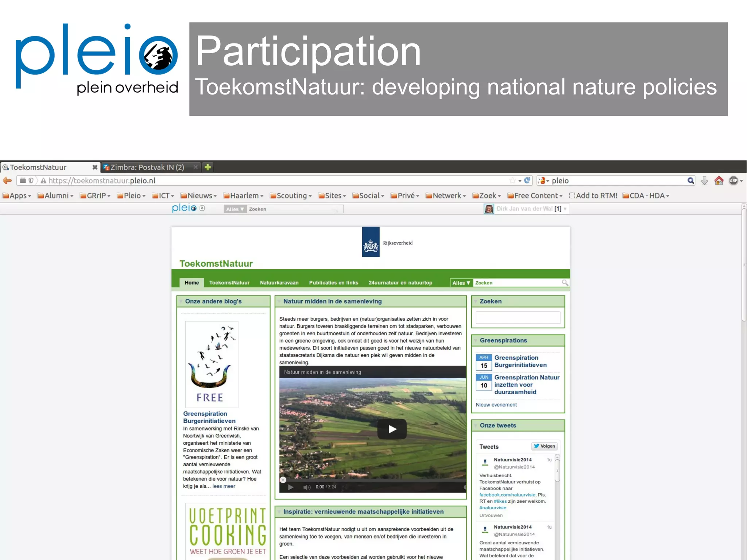Open the CDA - HDA bookmark folder
Viewport: 747px width, 560px height.
646,196
